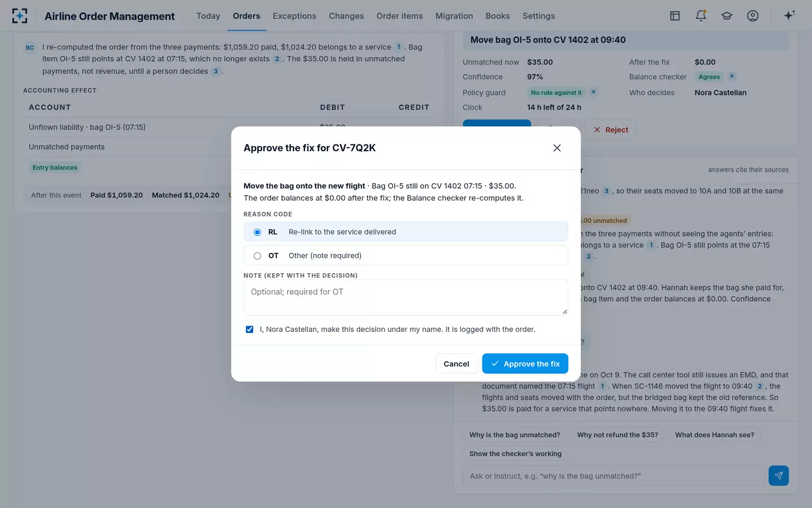Click the CREDIT column header

(414, 107)
